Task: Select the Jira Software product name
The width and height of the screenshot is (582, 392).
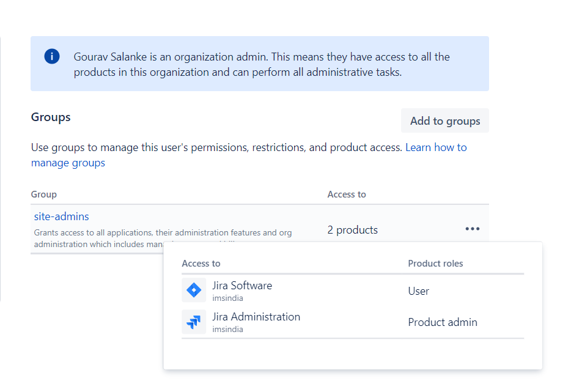Action: pos(242,286)
